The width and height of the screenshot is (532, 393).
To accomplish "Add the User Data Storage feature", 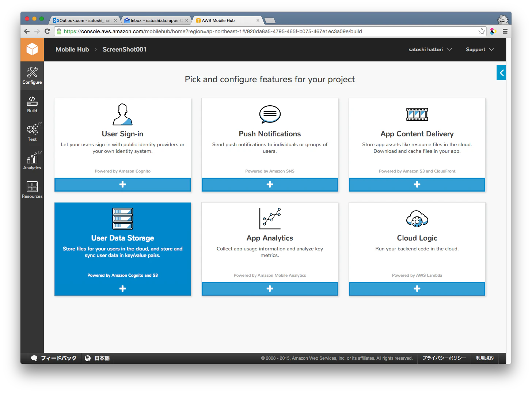I will (123, 289).
